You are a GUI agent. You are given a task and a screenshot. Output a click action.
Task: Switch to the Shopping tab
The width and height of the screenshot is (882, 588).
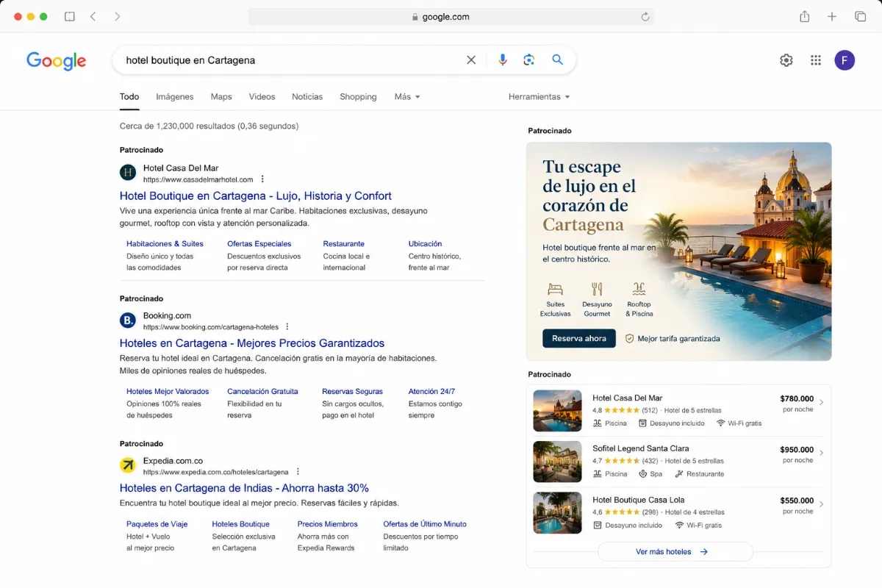pyautogui.click(x=358, y=97)
